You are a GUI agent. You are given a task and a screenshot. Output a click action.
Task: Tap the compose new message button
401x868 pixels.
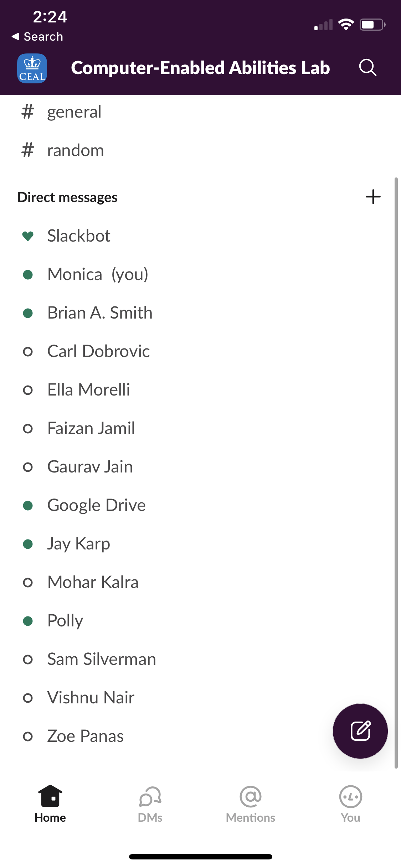[x=360, y=731]
